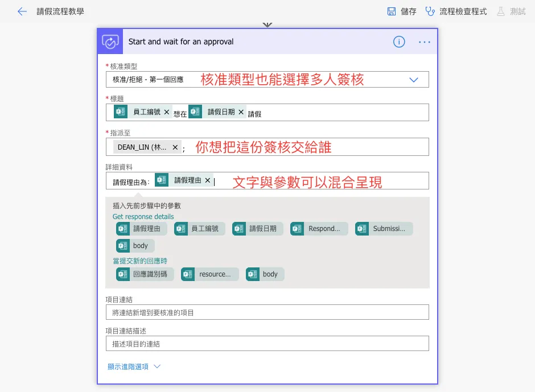Expand the 核准類型 dropdown

(414, 80)
